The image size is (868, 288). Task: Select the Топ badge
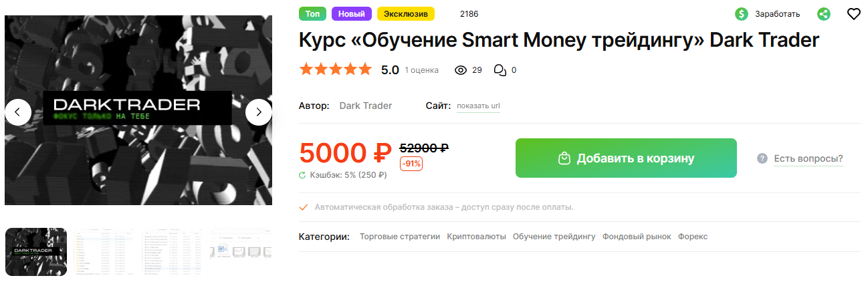(x=312, y=13)
